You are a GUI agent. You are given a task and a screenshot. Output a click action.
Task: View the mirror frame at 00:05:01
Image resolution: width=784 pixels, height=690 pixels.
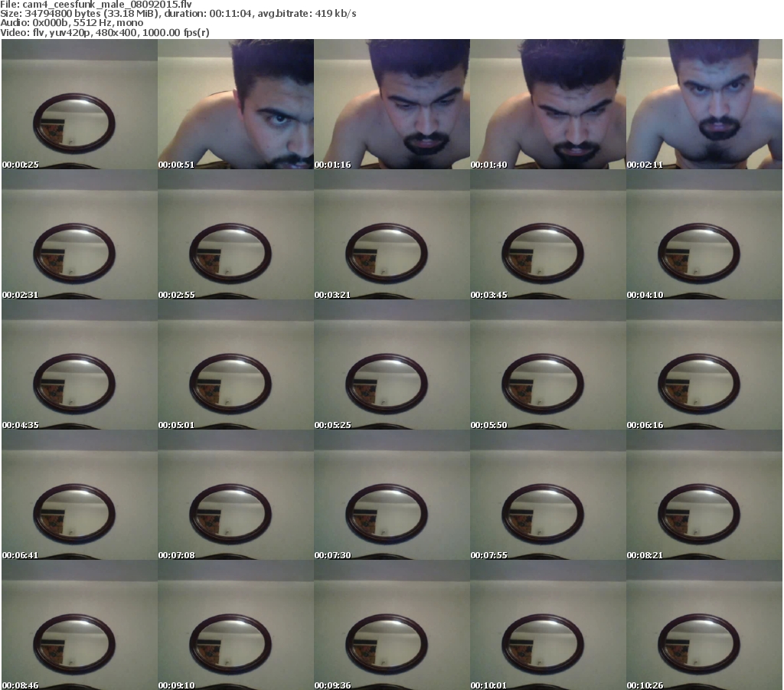236,365
